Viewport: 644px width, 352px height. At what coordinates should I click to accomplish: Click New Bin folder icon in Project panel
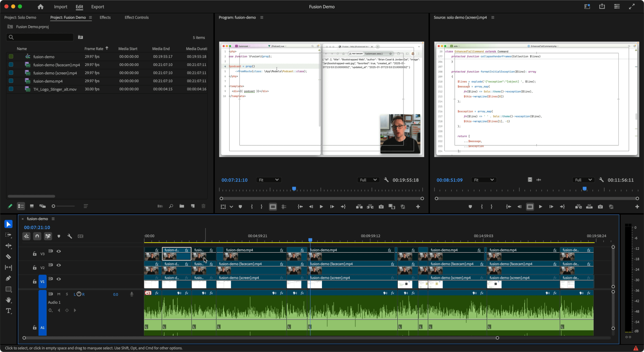coord(182,206)
